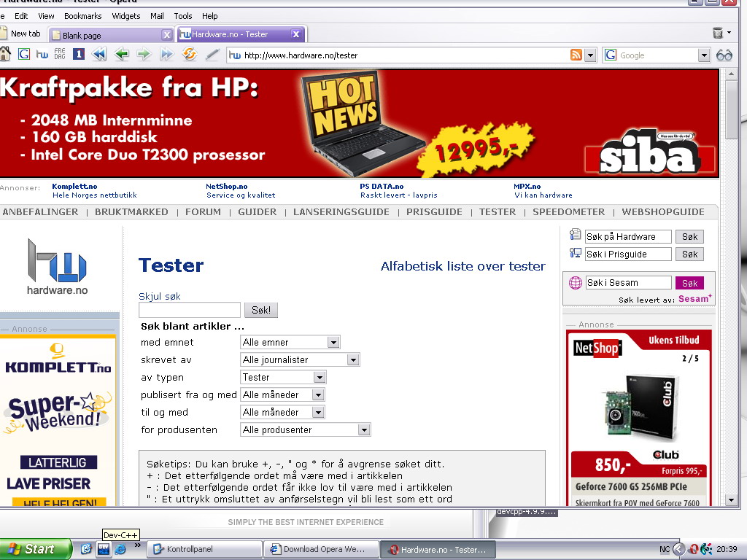The width and height of the screenshot is (747, 560).
Task: Open the NetShop.no advertiser link
Action: [227, 186]
